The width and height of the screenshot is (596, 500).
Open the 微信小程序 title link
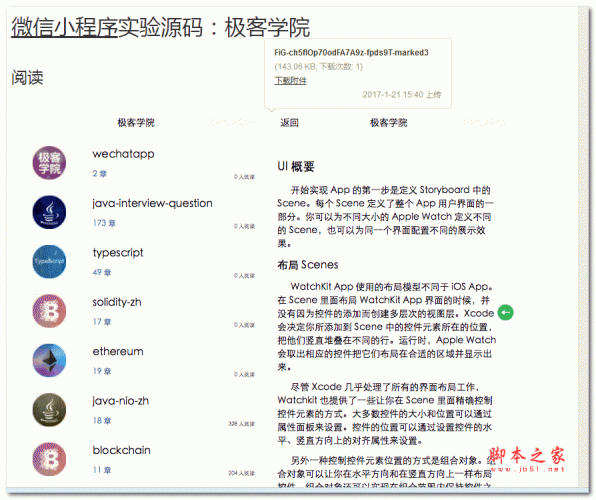(x=64, y=27)
